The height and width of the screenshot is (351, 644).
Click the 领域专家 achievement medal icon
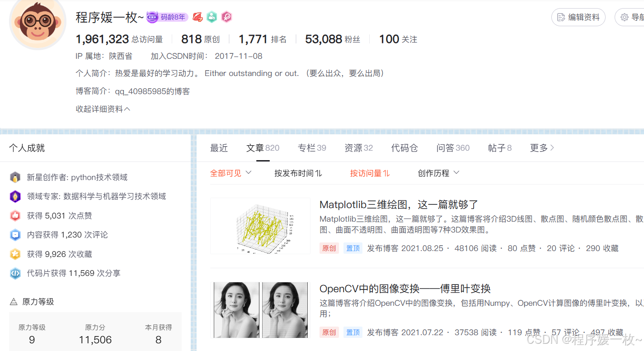15,196
